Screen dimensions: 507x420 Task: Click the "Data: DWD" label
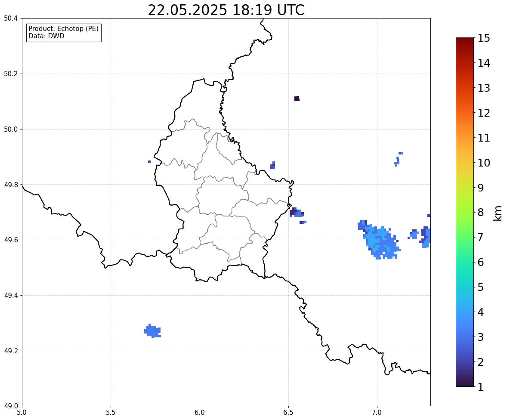46,36
